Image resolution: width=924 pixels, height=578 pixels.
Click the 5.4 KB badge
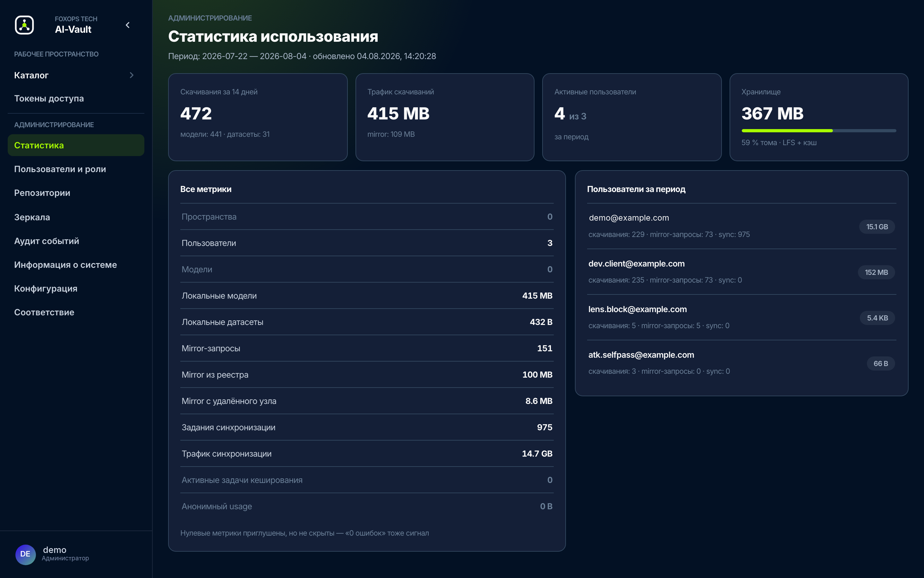coord(877,318)
